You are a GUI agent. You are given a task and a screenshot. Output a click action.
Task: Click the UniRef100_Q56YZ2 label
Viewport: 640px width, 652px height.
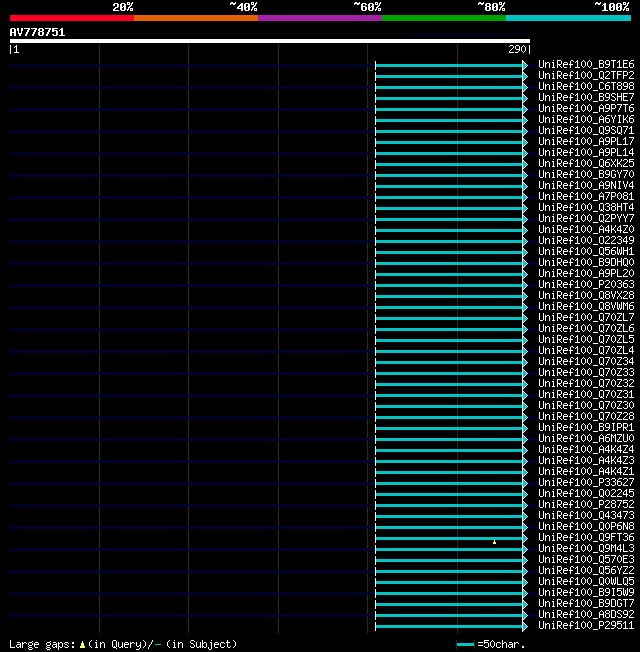coord(586,570)
